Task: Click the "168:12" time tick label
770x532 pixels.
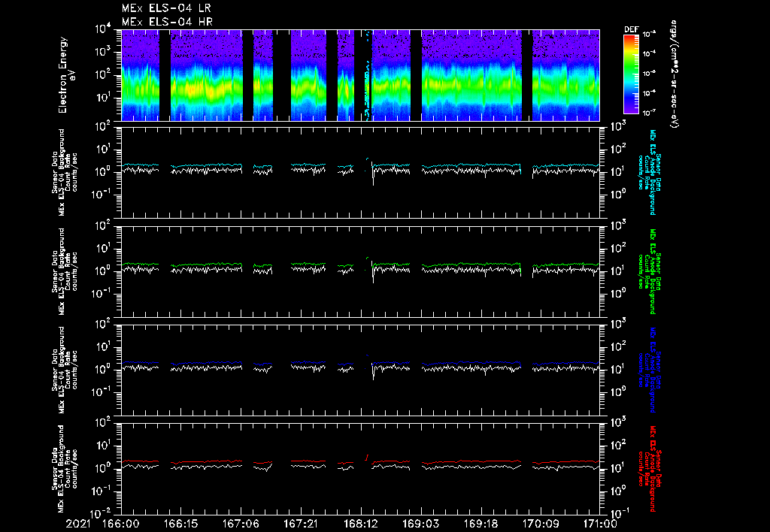Action: pyautogui.click(x=360, y=524)
